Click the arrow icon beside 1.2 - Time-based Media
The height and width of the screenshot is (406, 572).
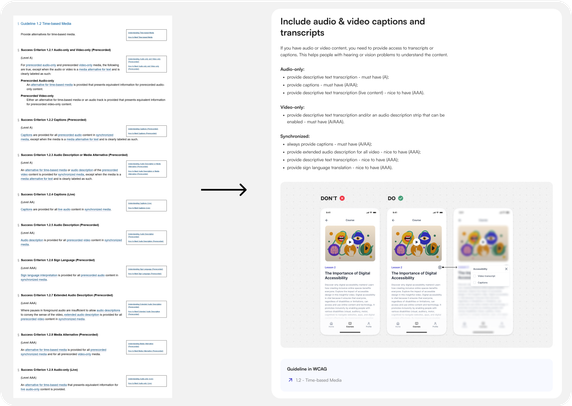[290, 380]
